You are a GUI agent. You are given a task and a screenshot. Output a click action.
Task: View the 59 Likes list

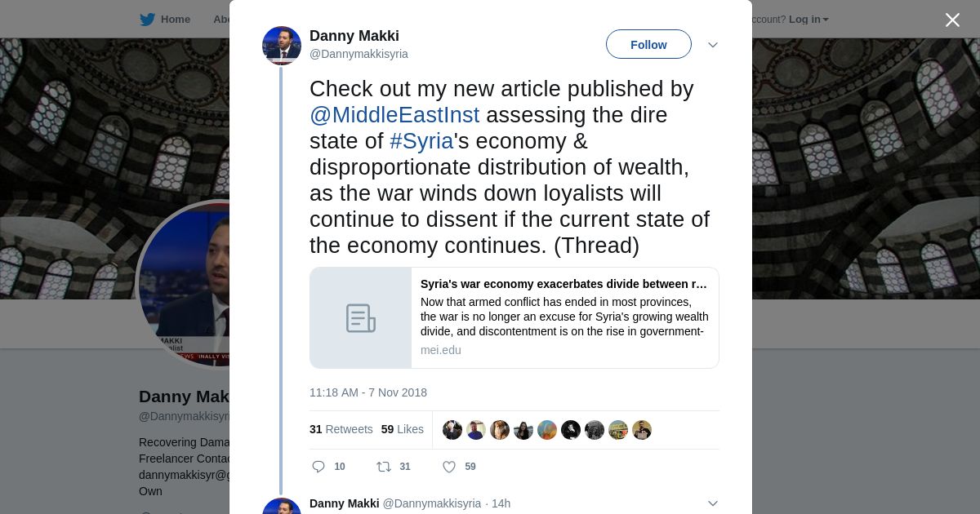(402, 429)
